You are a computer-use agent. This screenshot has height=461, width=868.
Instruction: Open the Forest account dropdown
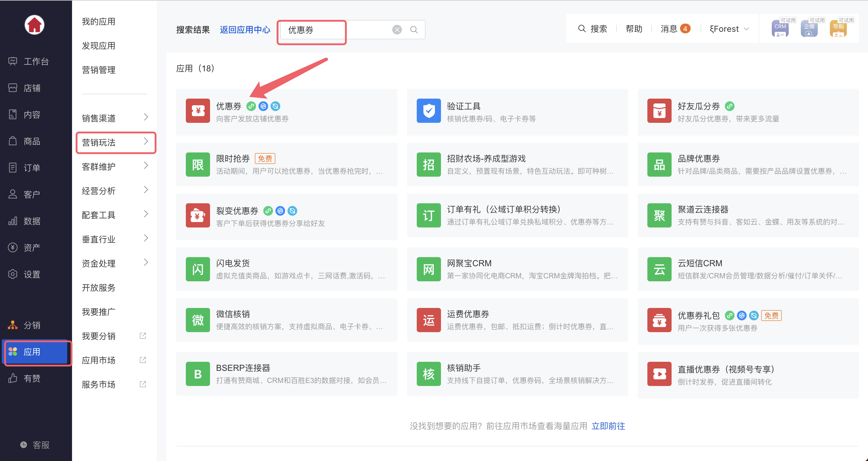[729, 29]
